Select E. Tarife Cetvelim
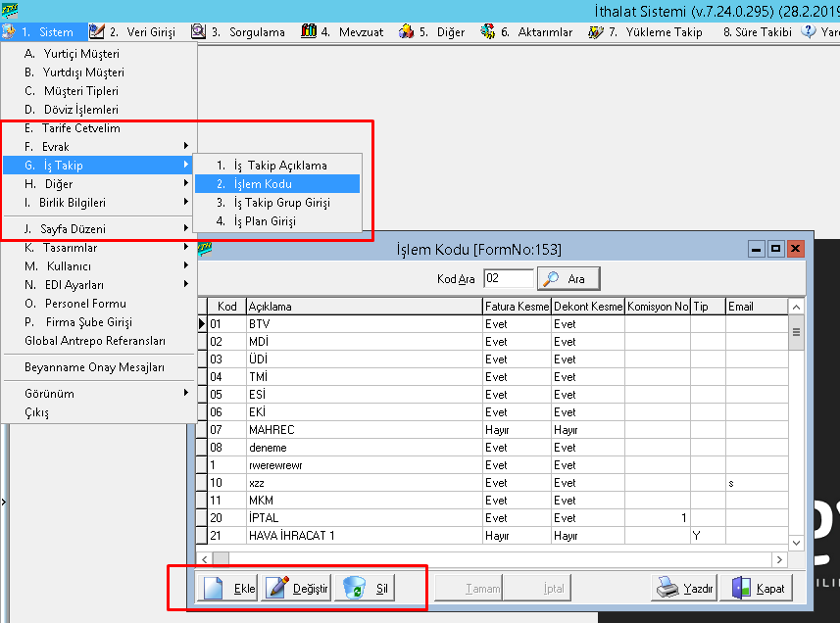The width and height of the screenshot is (840, 623). pyautogui.click(x=100, y=128)
